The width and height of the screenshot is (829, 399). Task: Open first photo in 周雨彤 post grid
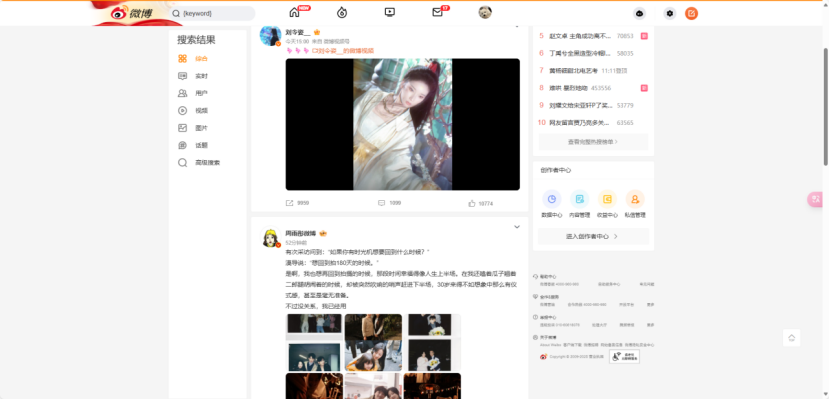314,342
